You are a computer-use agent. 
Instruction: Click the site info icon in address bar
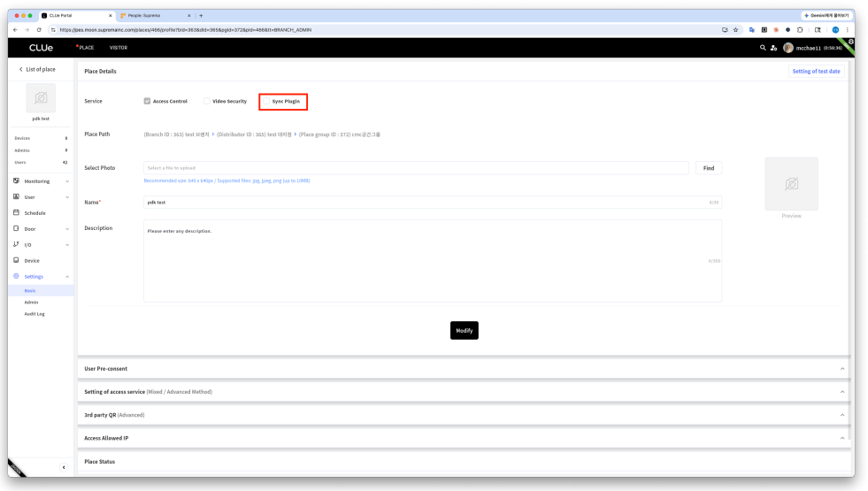(53, 30)
